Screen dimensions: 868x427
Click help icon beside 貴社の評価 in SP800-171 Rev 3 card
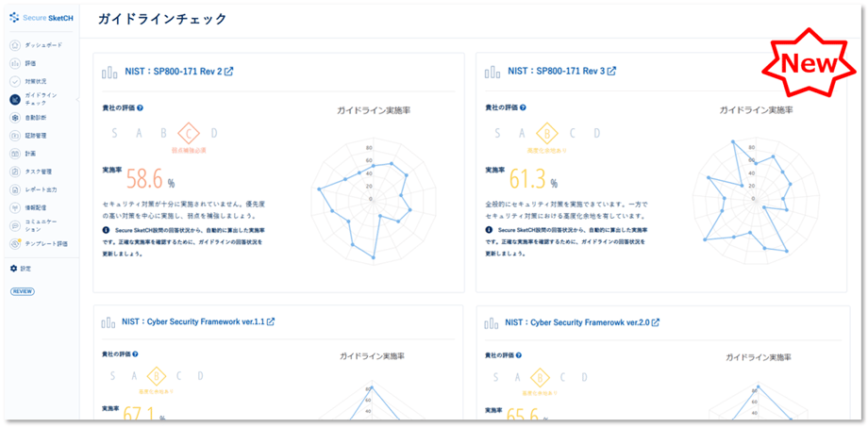pyautogui.click(x=523, y=107)
